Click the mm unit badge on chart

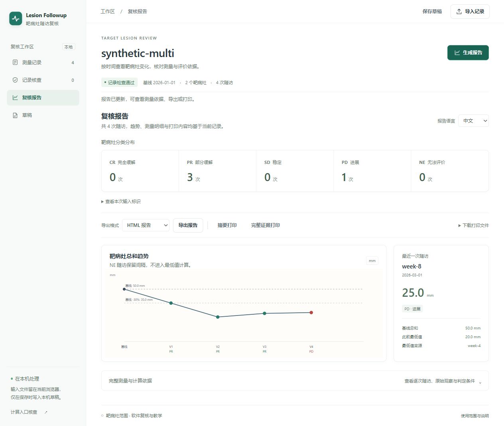point(372,261)
